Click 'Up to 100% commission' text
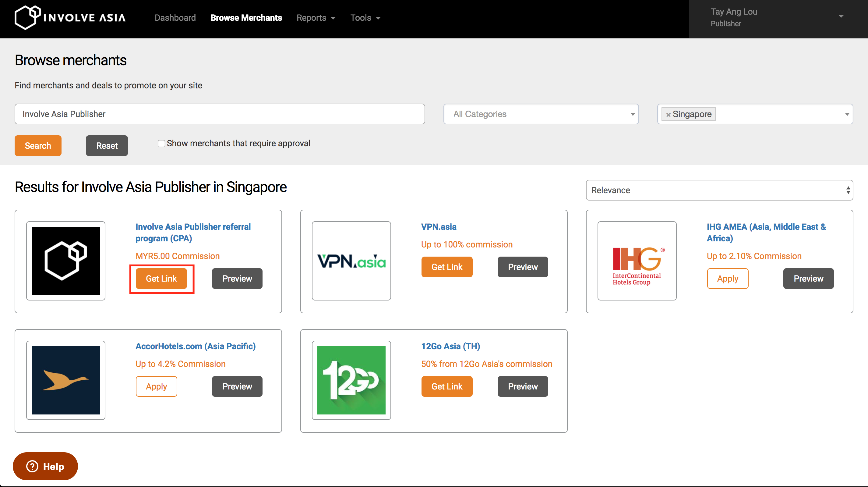The height and width of the screenshot is (487, 868). 467,244
